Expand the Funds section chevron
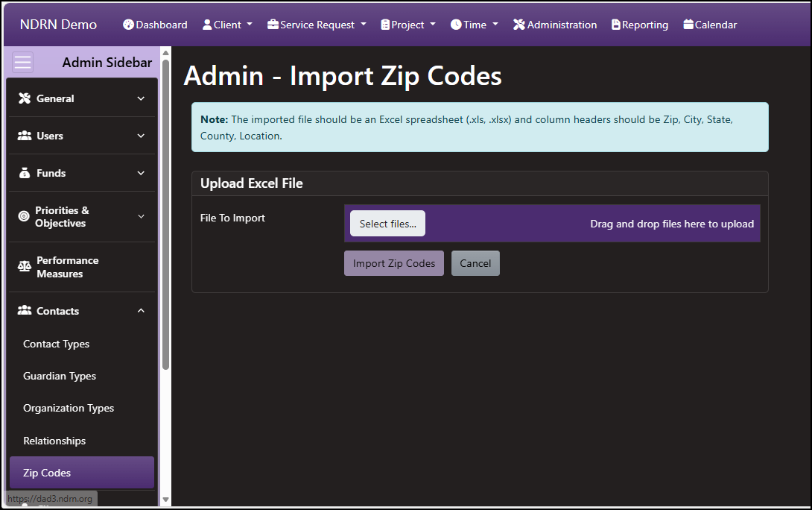Image resolution: width=812 pixels, height=510 pixels. click(x=141, y=173)
